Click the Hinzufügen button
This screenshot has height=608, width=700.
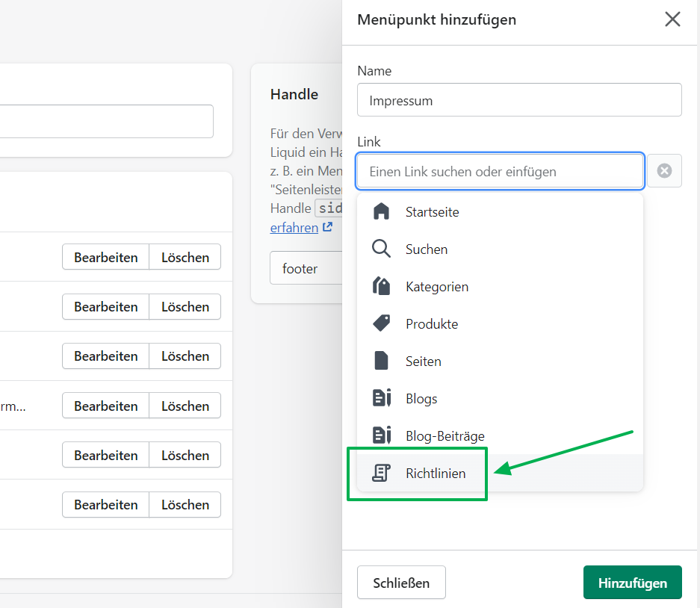point(632,583)
